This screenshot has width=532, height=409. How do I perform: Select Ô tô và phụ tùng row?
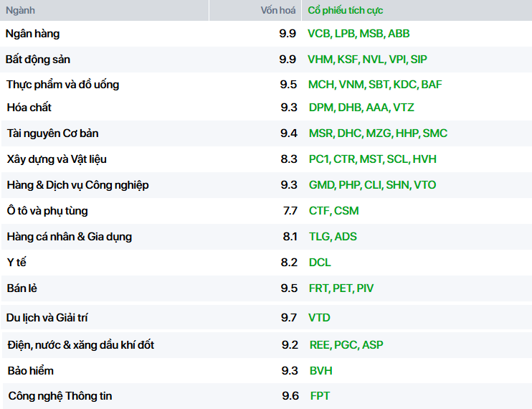(x=47, y=211)
